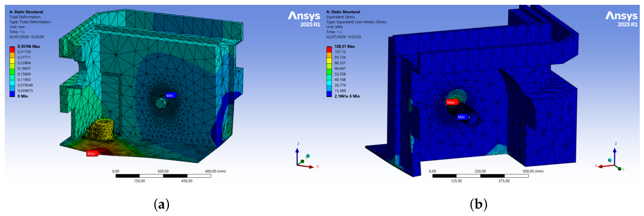Image resolution: width=644 pixels, height=216 pixels.
Task: Click the Ansys 2025 R1 logo in stress view
Action: tap(621, 19)
